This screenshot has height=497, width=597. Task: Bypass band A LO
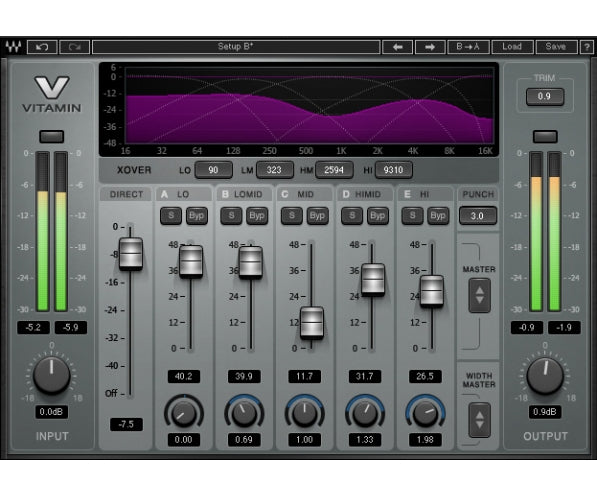pos(197,216)
